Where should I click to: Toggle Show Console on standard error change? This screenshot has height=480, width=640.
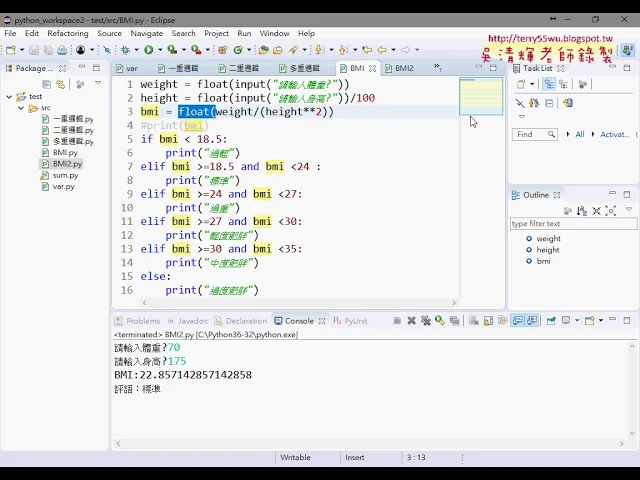pyautogui.click(x=532, y=321)
